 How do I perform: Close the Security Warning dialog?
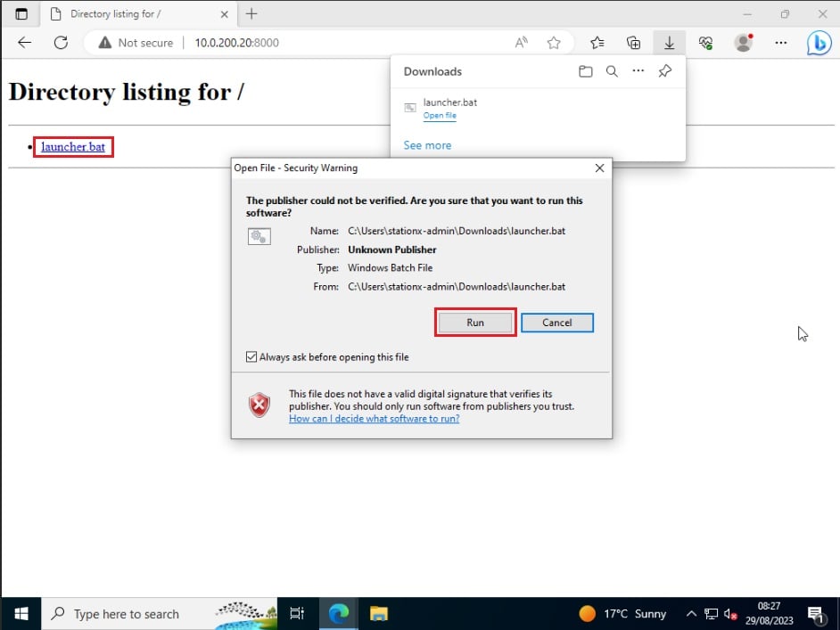click(x=599, y=168)
